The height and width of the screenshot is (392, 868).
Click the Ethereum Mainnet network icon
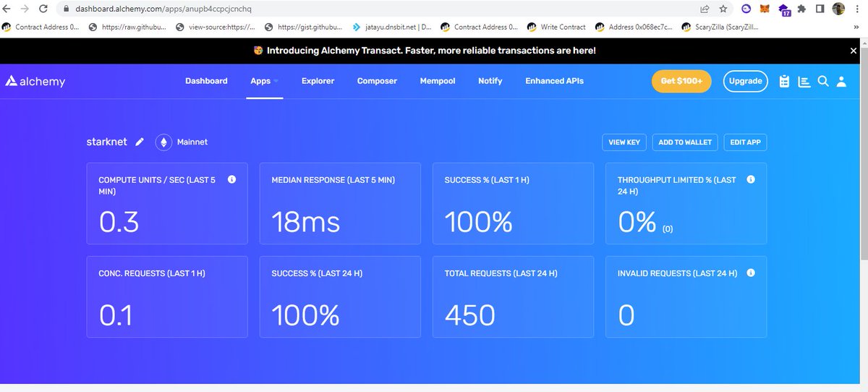coord(163,142)
